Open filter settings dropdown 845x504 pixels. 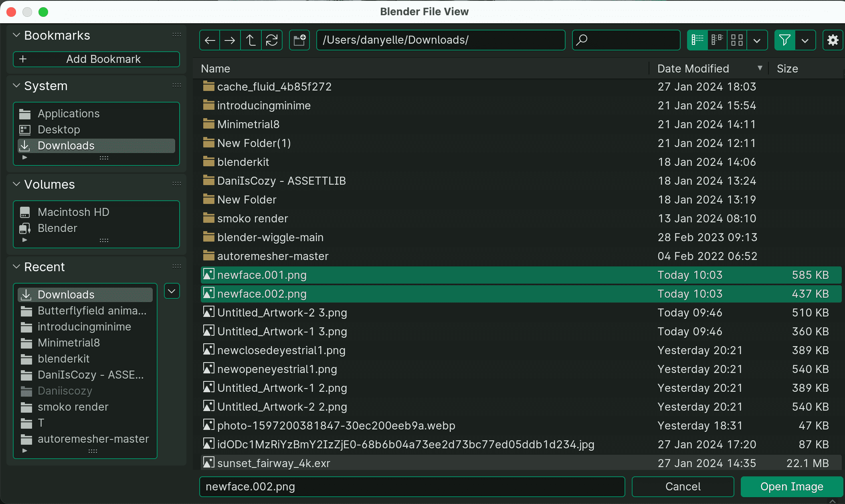pos(805,40)
